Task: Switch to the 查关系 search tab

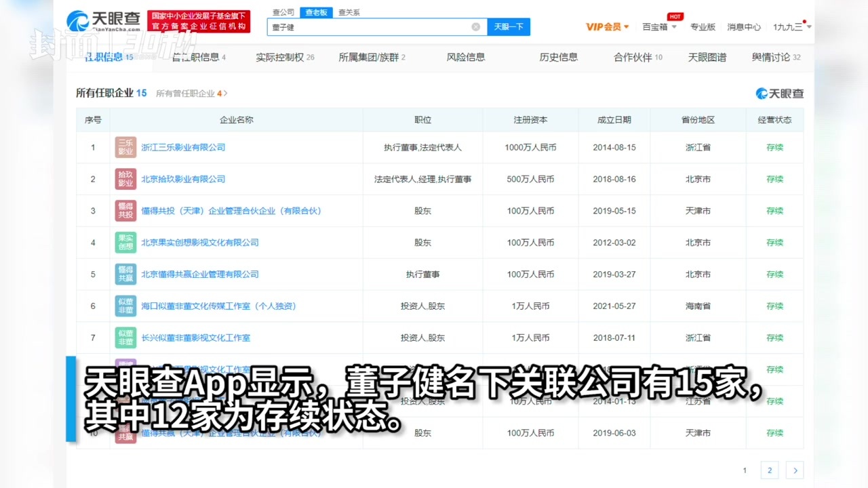Action: point(348,12)
